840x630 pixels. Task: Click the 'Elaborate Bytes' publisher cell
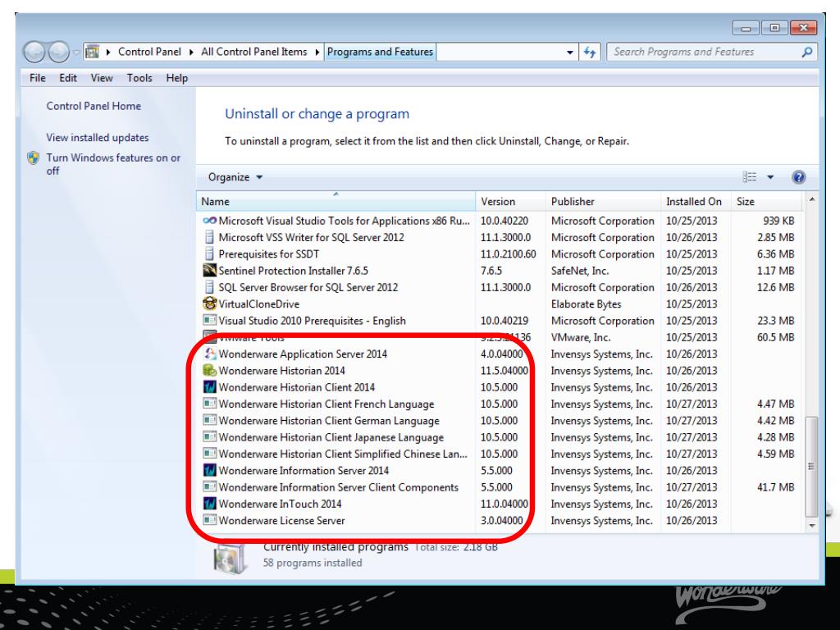click(x=586, y=304)
